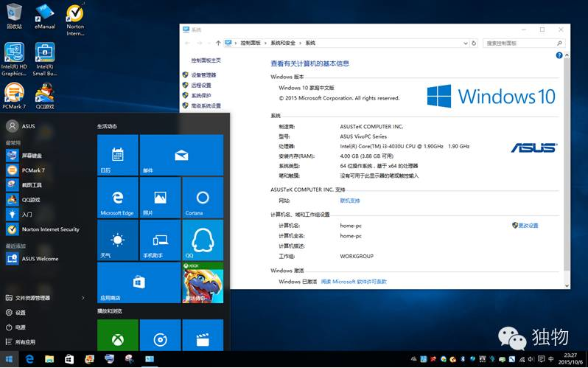588x368 pixels.
Task: Open the Calendar (日历) tile
Action: click(117, 155)
